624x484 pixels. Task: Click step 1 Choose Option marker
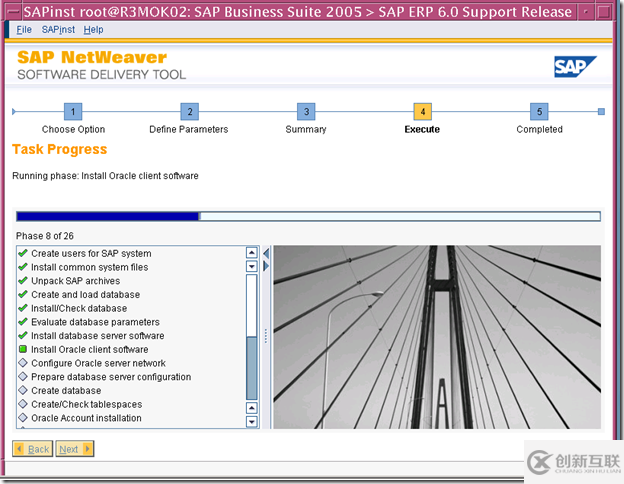click(73, 111)
